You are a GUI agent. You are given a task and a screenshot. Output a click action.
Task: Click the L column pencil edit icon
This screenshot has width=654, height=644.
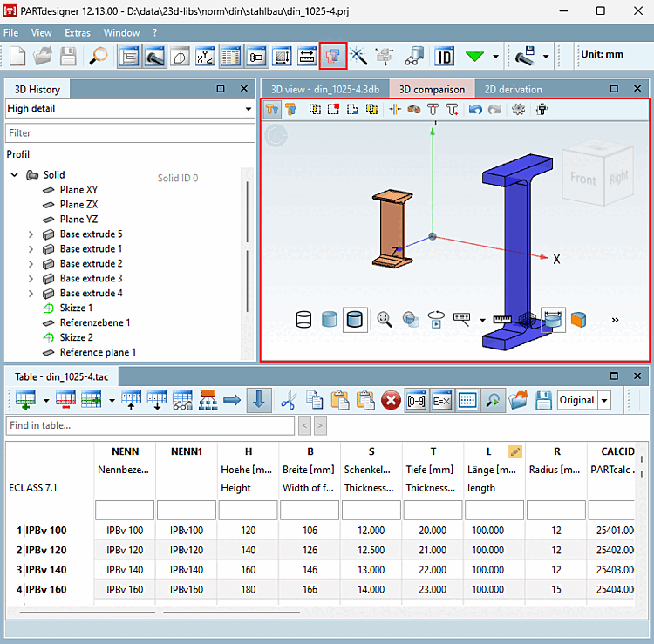click(x=515, y=451)
